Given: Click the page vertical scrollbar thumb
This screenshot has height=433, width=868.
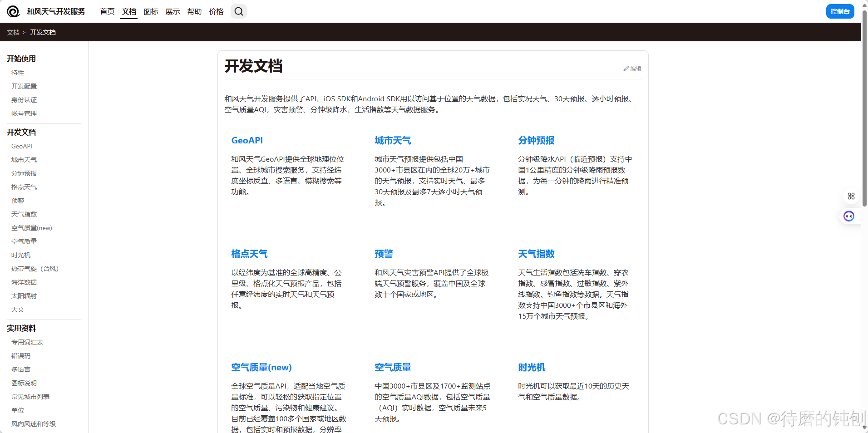Looking at the screenshot, I should [864, 109].
